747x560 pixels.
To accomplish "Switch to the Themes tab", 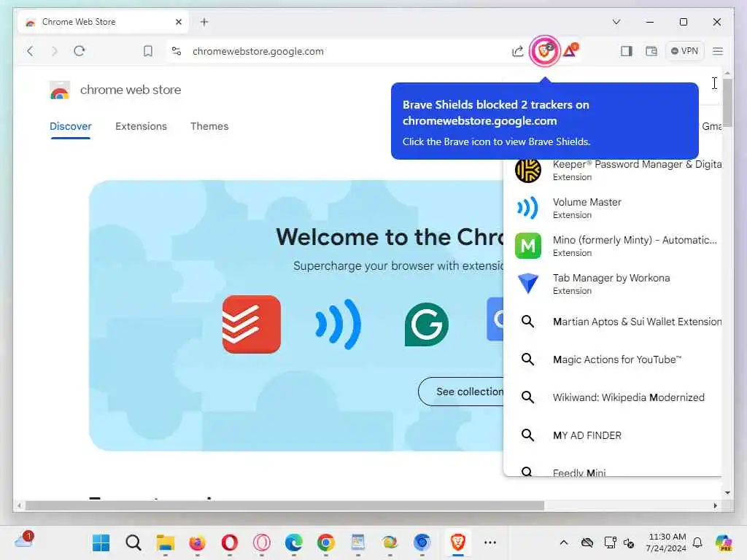I will click(209, 126).
